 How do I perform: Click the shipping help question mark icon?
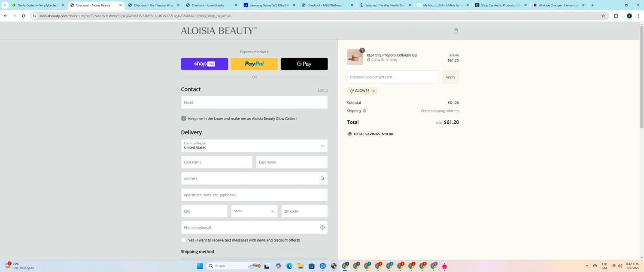click(x=365, y=111)
